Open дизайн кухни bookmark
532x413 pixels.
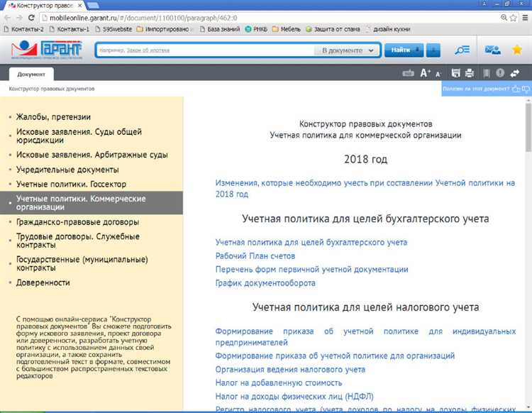(388, 29)
